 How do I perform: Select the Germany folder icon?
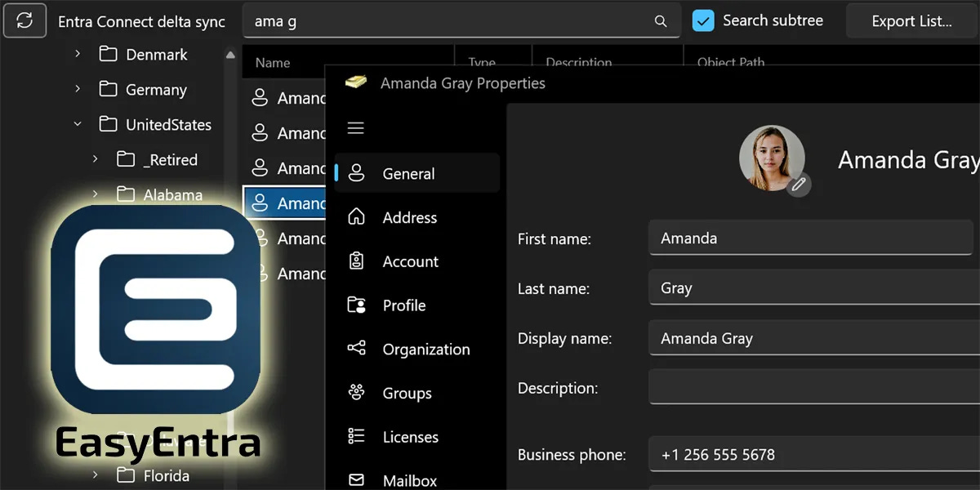108,89
